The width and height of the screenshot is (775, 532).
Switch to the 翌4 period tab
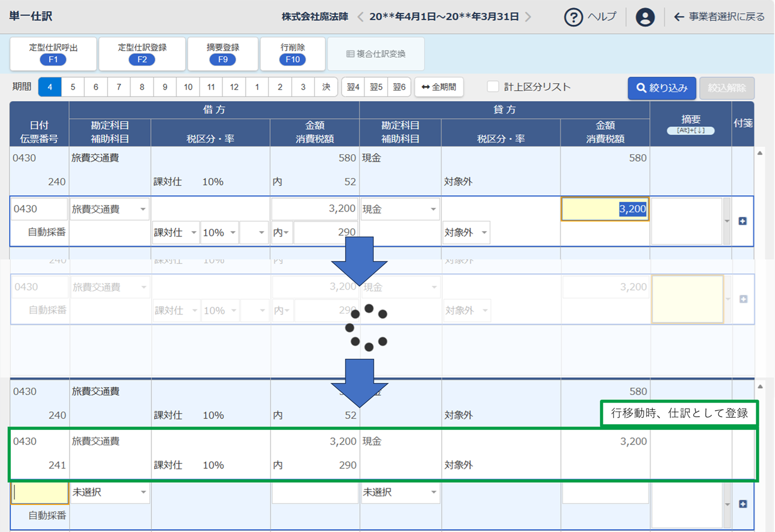coord(353,87)
